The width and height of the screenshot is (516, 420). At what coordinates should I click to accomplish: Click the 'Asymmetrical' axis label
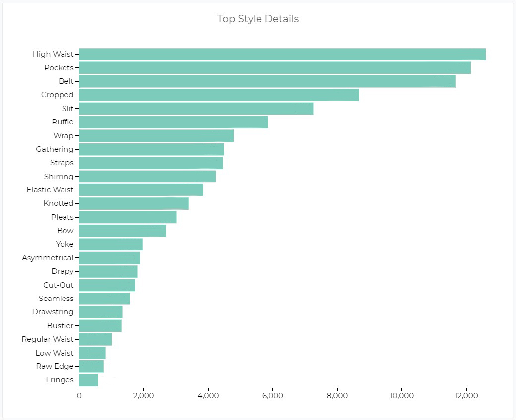[48, 258]
